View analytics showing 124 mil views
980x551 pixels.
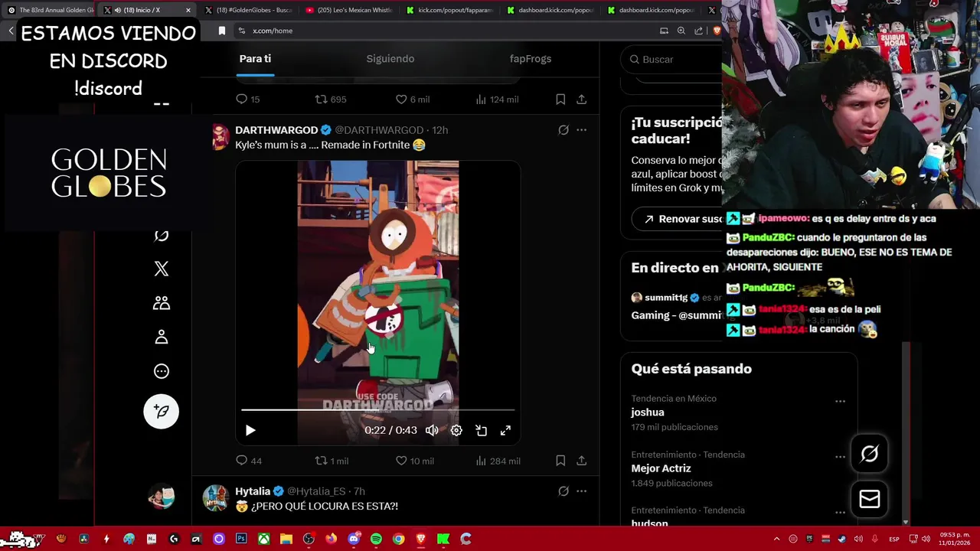pyautogui.click(x=497, y=99)
